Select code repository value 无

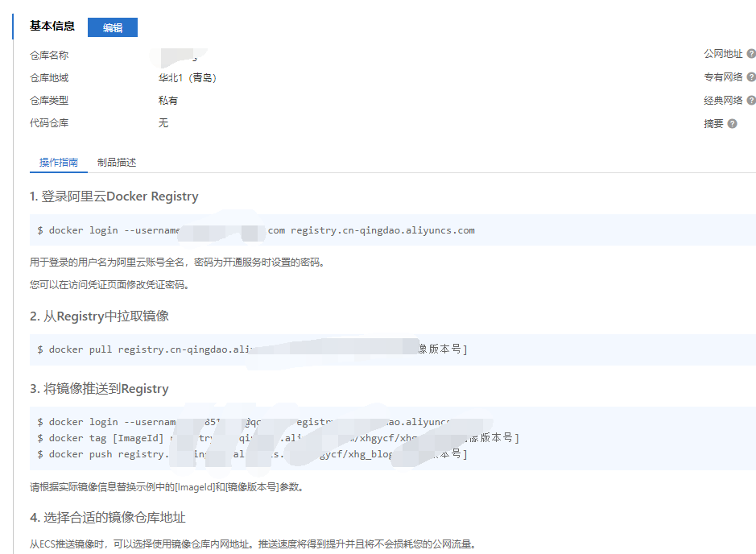(x=163, y=123)
